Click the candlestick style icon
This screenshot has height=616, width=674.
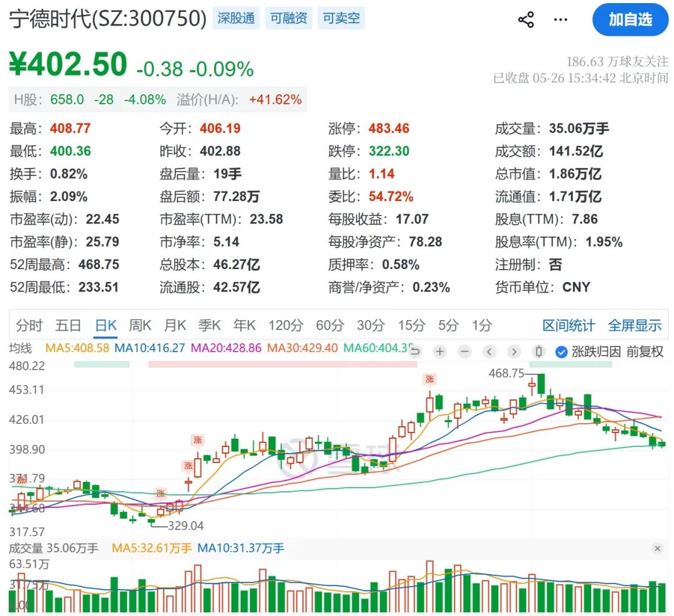click(x=538, y=351)
